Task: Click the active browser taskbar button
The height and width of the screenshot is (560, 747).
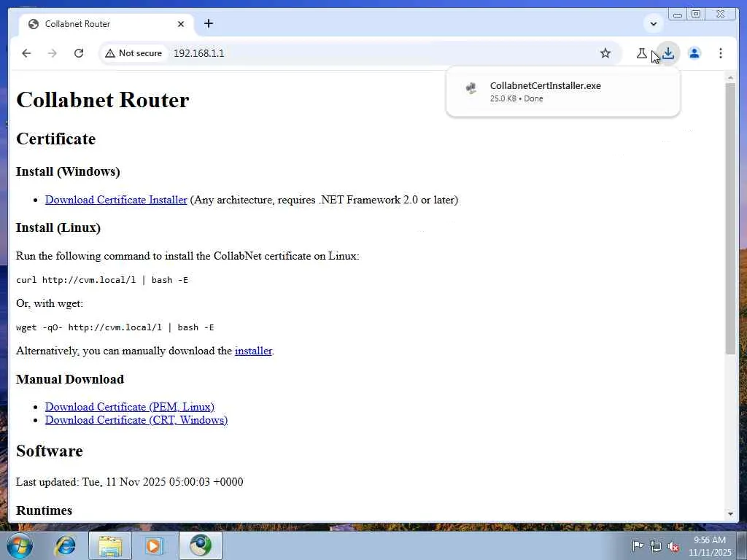Action: (201, 545)
